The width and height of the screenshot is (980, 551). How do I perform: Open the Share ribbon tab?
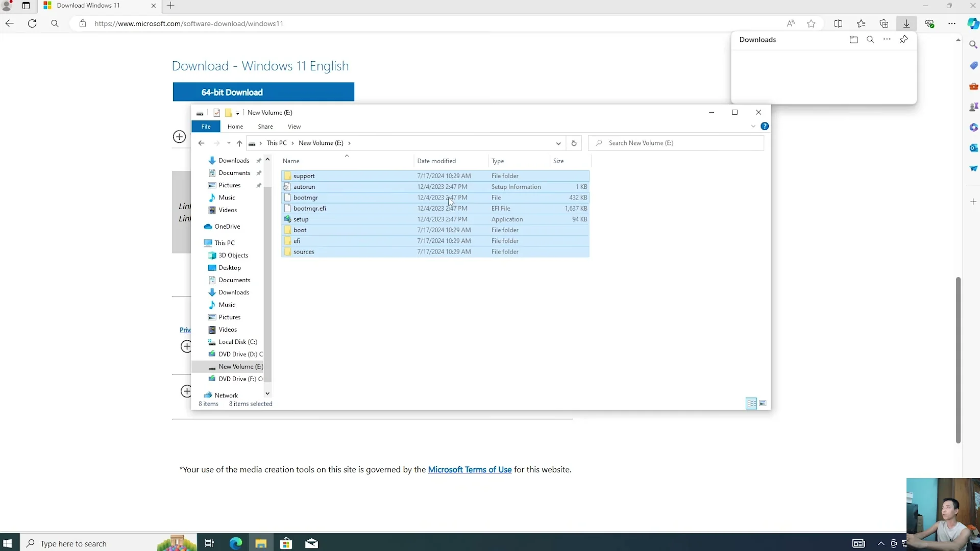pos(265,127)
